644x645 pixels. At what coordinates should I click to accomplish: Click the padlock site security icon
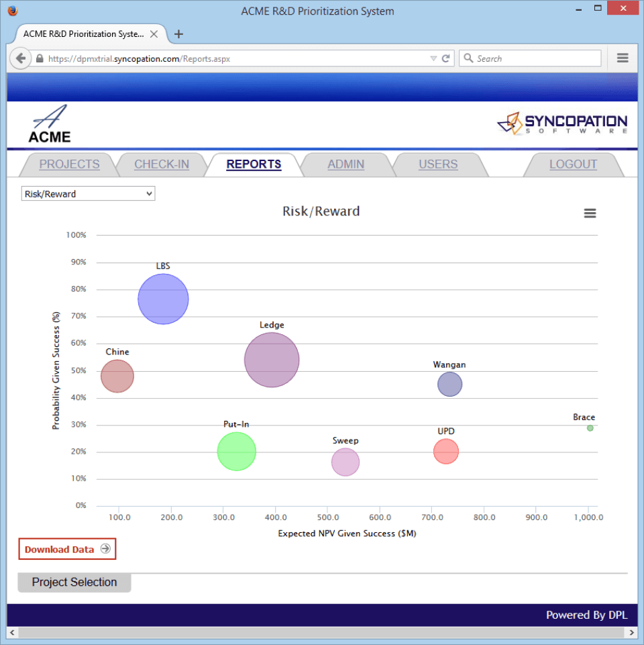click(x=40, y=59)
